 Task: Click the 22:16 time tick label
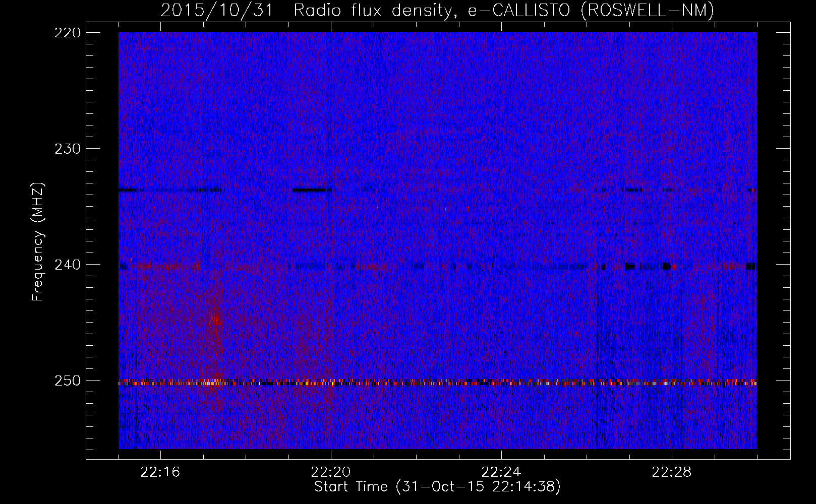160,472
